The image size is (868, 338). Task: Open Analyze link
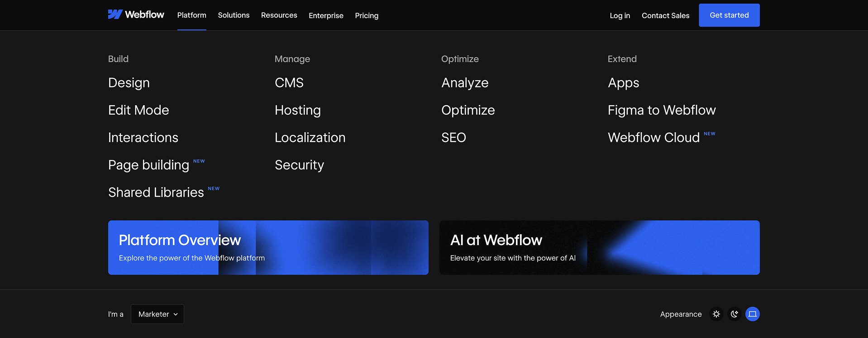465,83
